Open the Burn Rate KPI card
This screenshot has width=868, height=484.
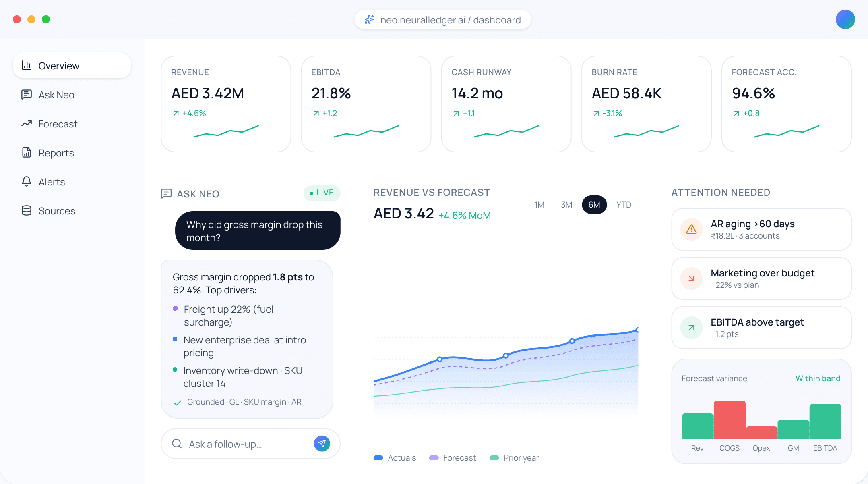(646, 104)
